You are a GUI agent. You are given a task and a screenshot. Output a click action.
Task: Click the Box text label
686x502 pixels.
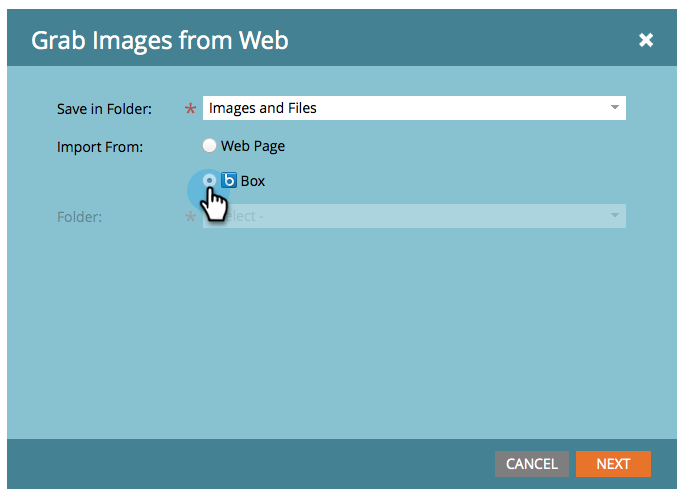coord(253,181)
